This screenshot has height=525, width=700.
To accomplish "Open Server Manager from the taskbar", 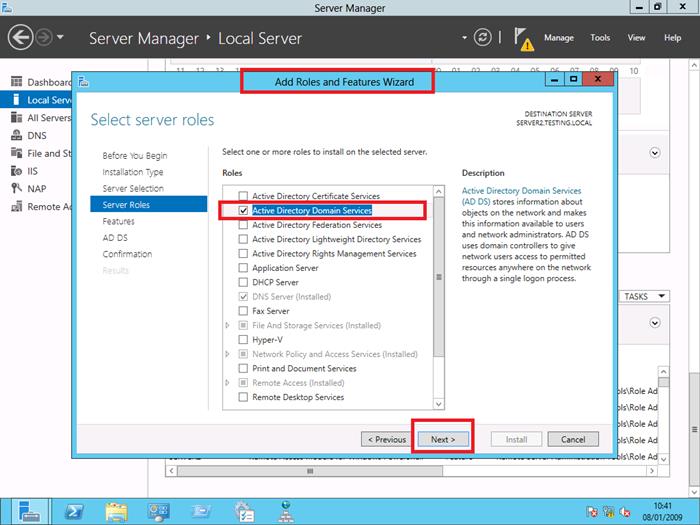I will [x=29, y=512].
